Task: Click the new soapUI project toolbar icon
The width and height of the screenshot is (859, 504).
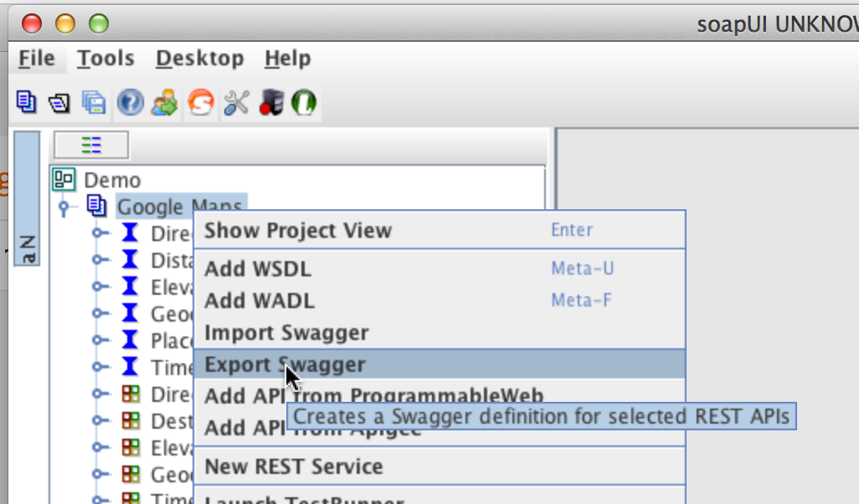Action: click(26, 102)
